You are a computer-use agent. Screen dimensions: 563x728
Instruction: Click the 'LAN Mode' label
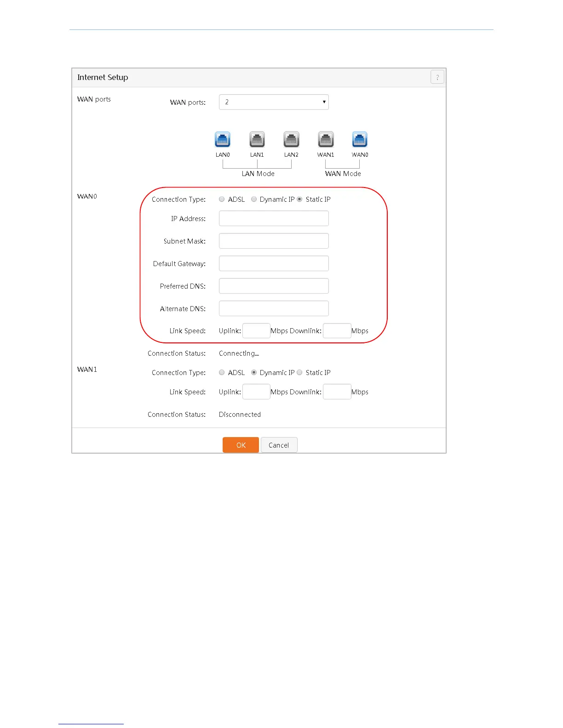(x=258, y=174)
